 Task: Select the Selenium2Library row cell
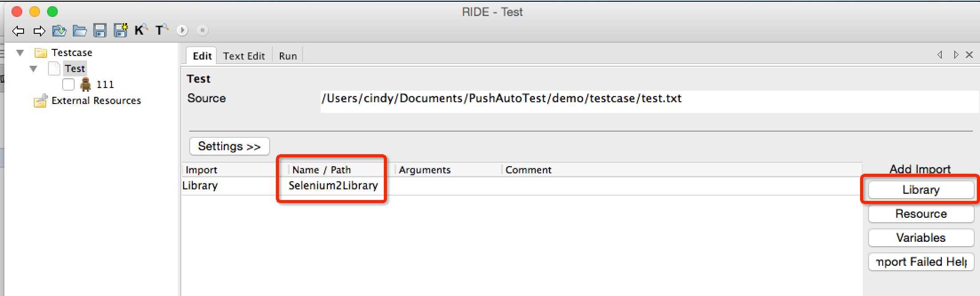pyautogui.click(x=333, y=186)
